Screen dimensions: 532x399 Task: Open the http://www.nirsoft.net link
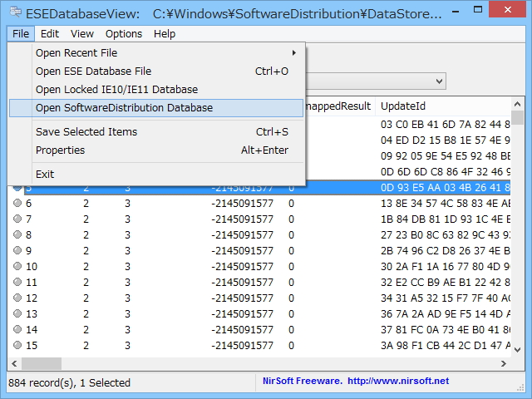click(x=398, y=381)
